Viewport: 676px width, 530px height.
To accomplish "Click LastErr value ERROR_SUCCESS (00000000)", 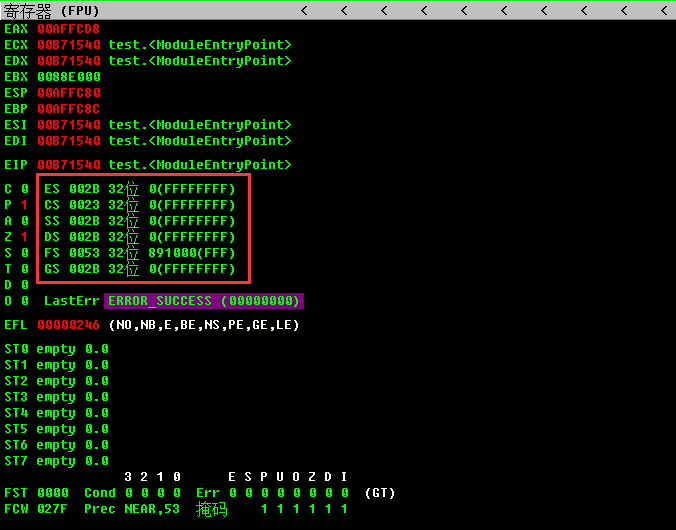I will point(204,301).
